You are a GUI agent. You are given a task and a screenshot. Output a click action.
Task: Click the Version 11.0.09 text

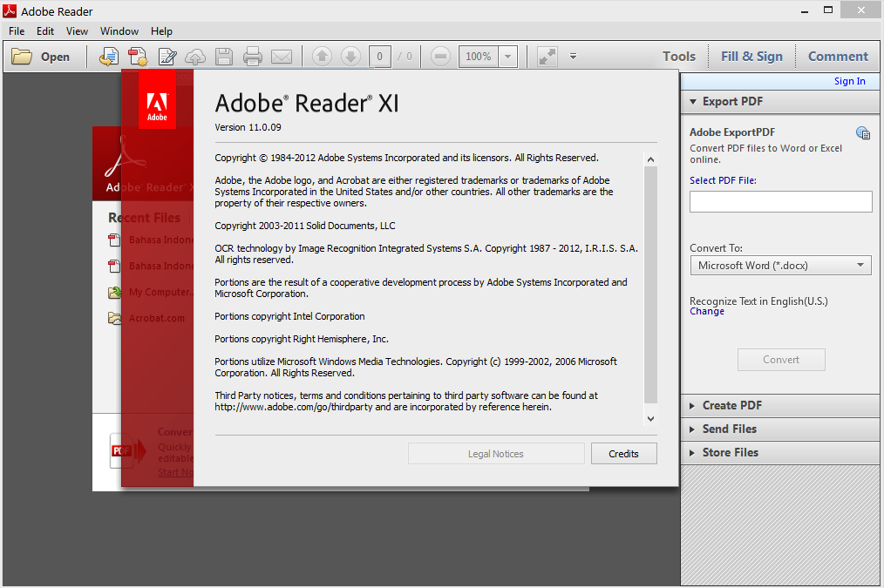click(248, 127)
